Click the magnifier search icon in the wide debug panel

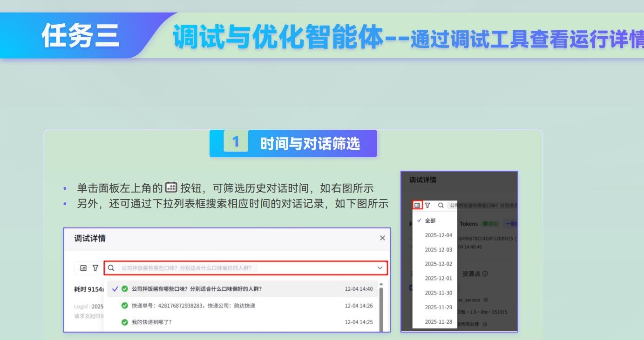111,268
